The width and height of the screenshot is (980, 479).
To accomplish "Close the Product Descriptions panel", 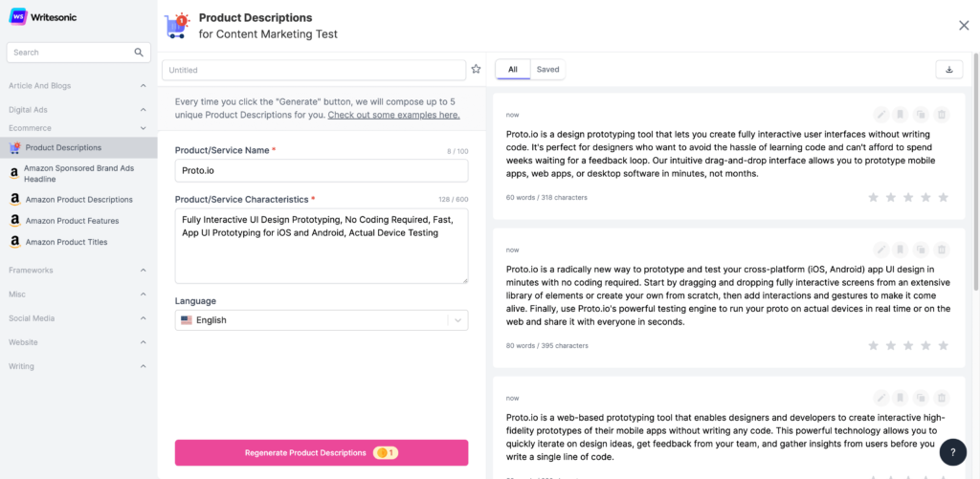I will tap(964, 25).
